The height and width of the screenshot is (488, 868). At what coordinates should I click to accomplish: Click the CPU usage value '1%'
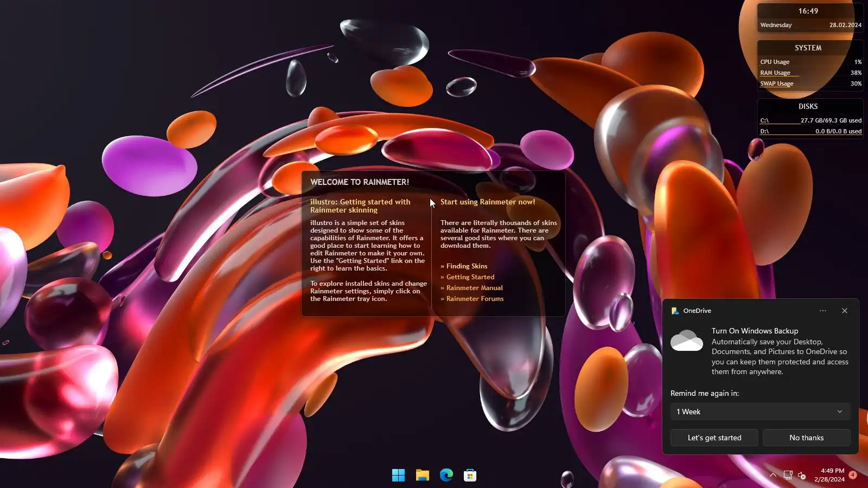(858, 62)
